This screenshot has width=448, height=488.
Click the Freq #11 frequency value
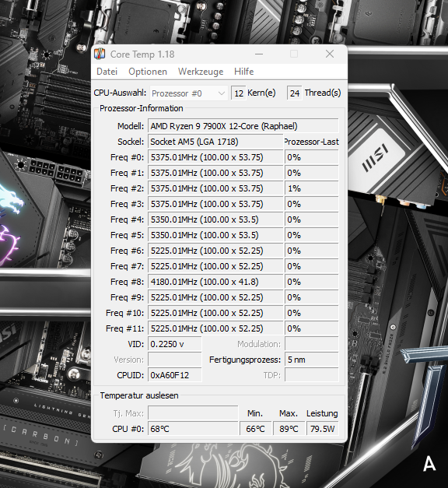(x=215, y=328)
